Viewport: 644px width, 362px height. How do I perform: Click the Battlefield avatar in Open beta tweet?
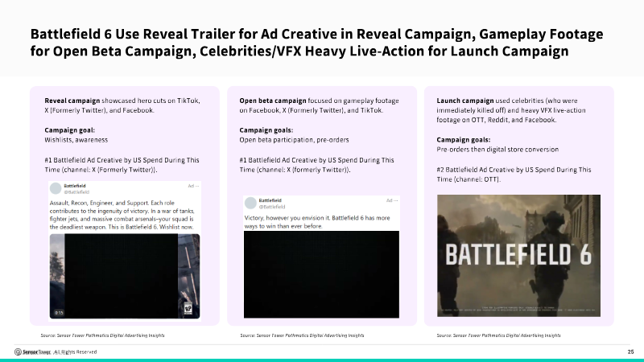(250, 204)
